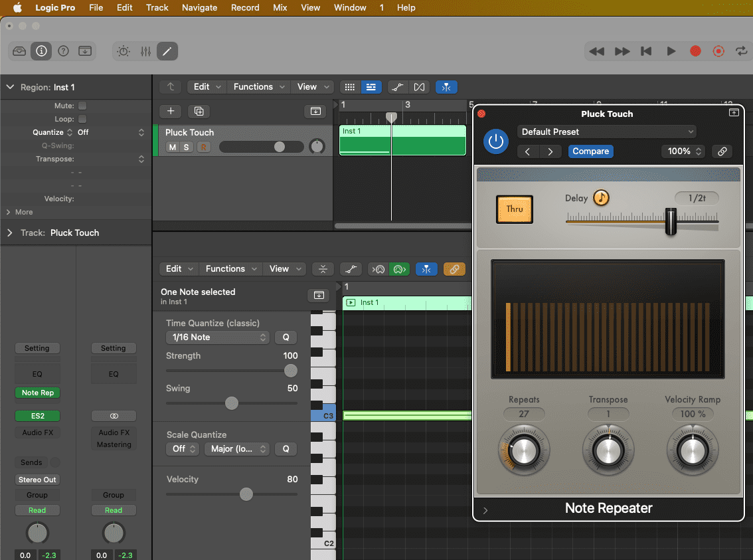Click the Scale Quantize Q button
This screenshot has height=560, width=753.
click(286, 448)
